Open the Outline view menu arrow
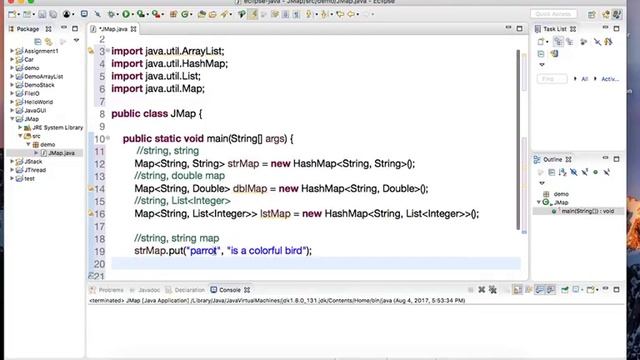The width and height of the screenshot is (640, 360). click(x=542, y=183)
